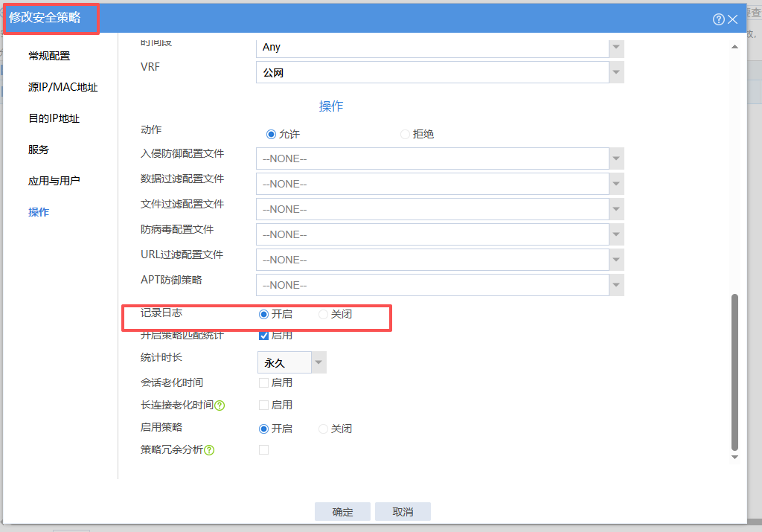Image resolution: width=762 pixels, height=532 pixels.
Task: Click the vertical scrollbar thumb
Action: pyautogui.click(x=735, y=372)
